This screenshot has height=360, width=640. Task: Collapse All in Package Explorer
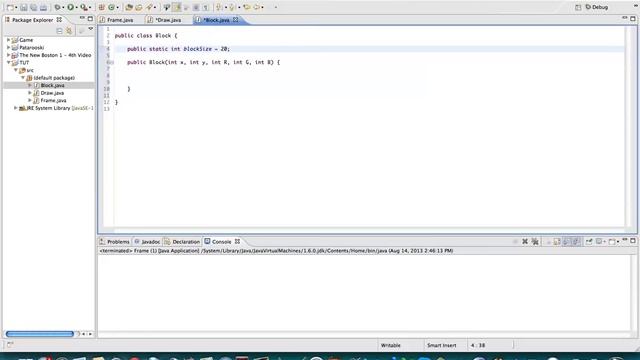tap(59, 31)
